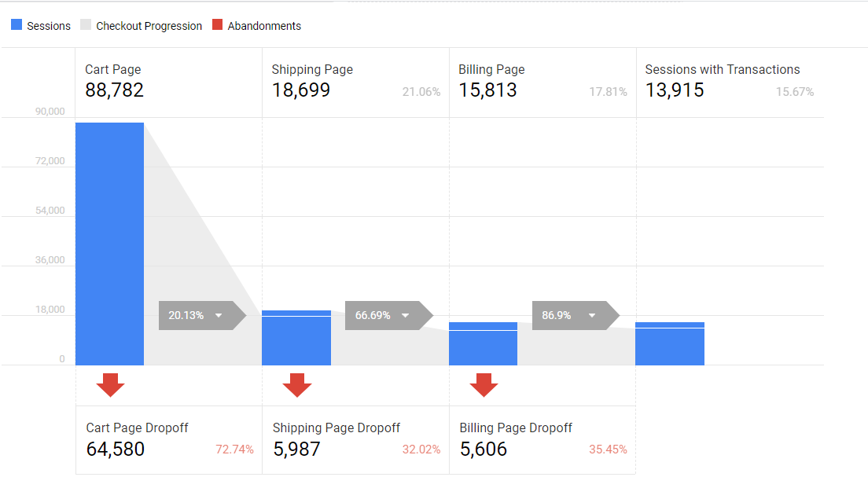Viewport: 868px width, 477px height.
Task: Click the red arrow under Shipping Page bar
Action: coord(297,385)
